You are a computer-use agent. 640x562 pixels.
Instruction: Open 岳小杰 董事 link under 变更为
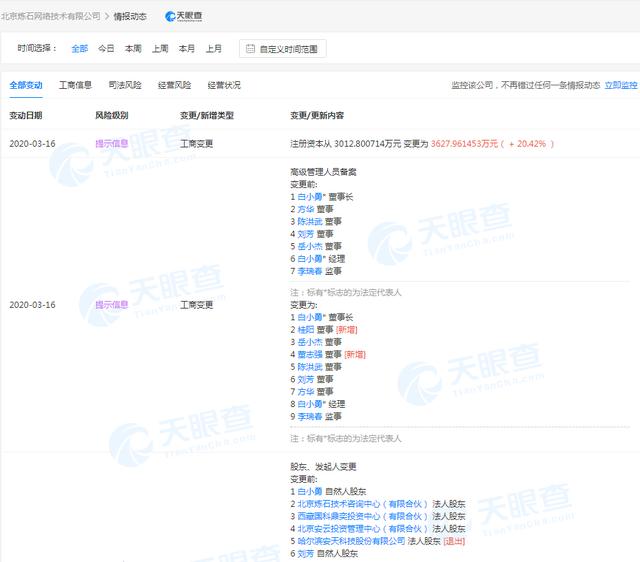click(310, 342)
